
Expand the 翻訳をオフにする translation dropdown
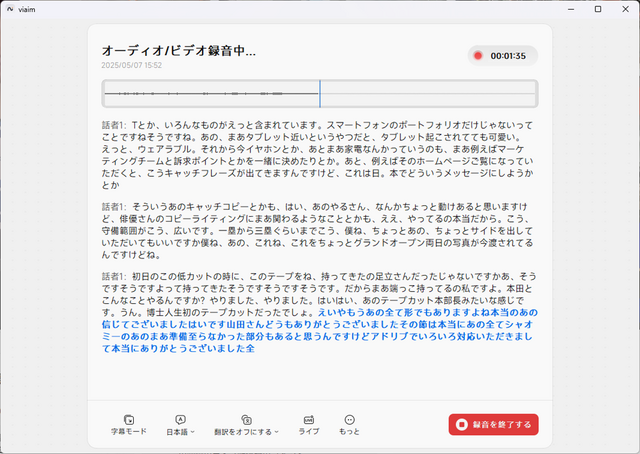(246, 425)
